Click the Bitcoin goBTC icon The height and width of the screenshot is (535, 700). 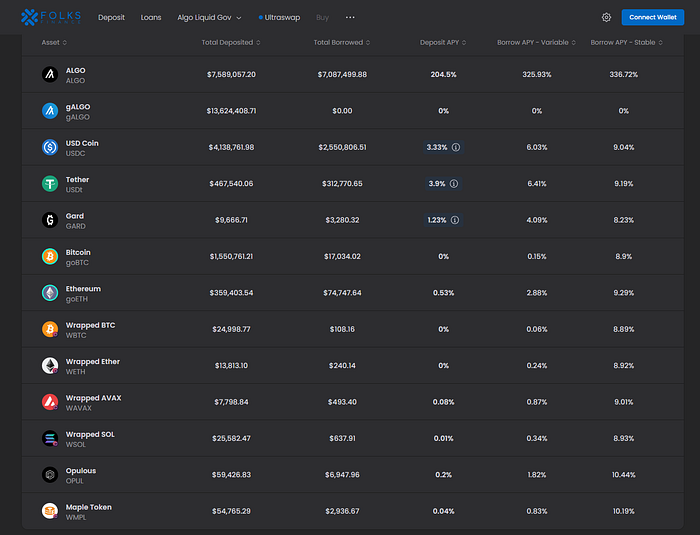50,256
